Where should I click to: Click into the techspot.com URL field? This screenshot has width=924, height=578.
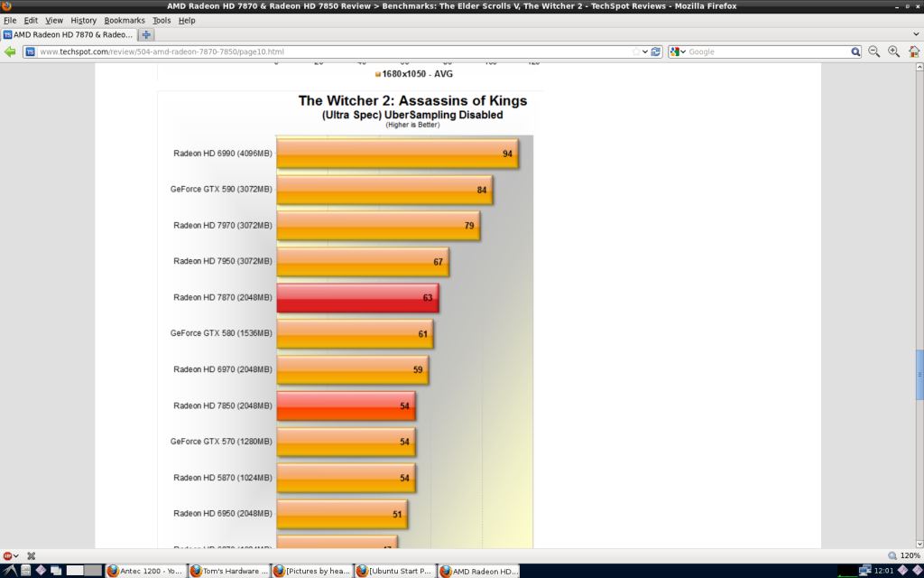(333, 51)
